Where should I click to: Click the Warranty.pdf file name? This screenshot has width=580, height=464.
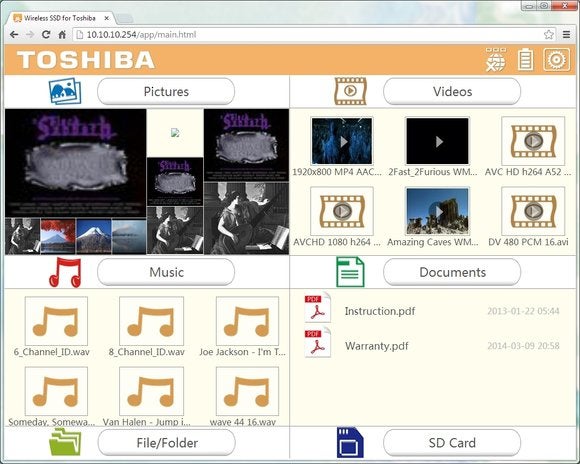(x=377, y=346)
